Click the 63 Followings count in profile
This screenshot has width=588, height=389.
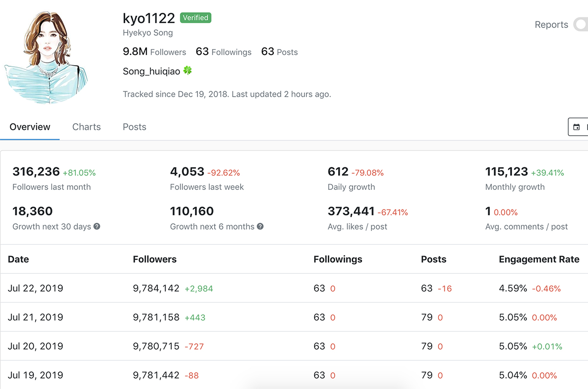point(223,52)
